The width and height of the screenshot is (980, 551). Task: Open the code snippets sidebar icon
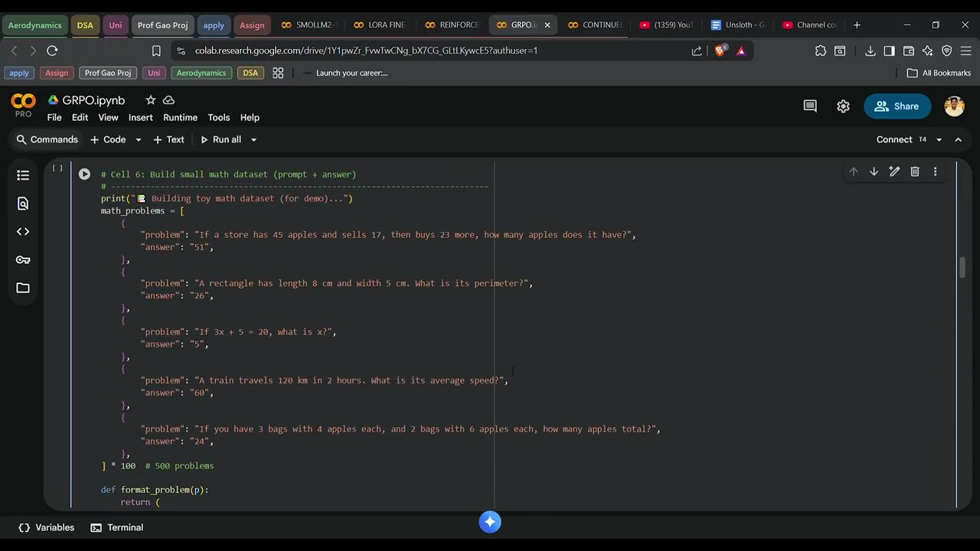23,232
